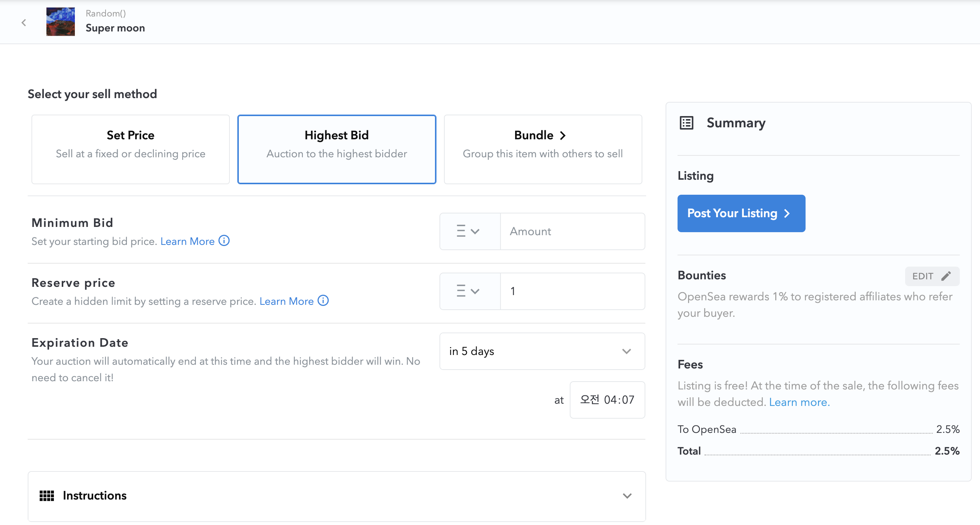Click the arrow next to Bundle

563,136
